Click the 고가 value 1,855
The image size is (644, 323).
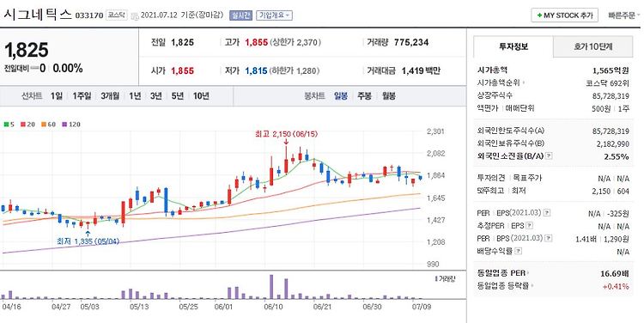tap(256, 42)
